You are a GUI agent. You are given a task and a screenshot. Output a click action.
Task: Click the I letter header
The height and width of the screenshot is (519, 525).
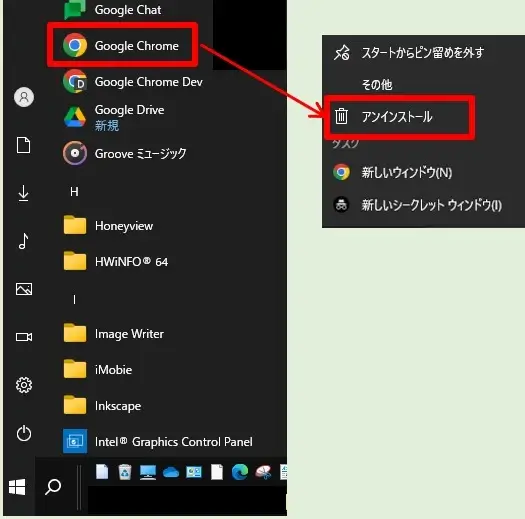(x=74, y=300)
